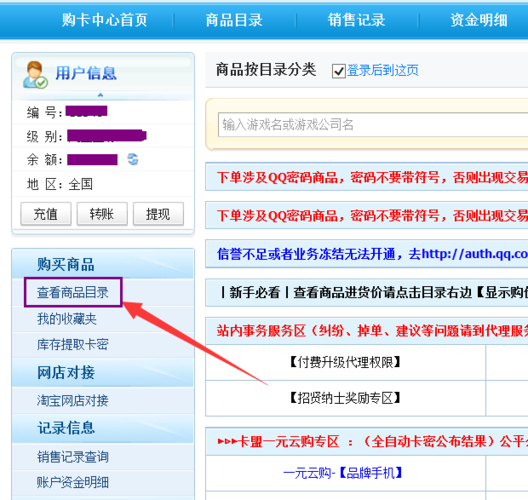Image resolution: width=528 pixels, height=500 pixels.
Task: Open 账户资金明细 link
Action: (x=73, y=482)
